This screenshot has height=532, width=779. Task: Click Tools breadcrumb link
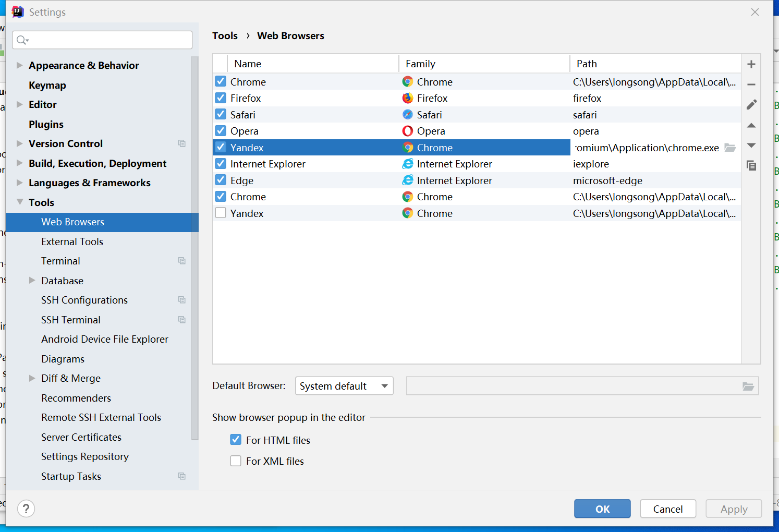[x=225, y=35]
